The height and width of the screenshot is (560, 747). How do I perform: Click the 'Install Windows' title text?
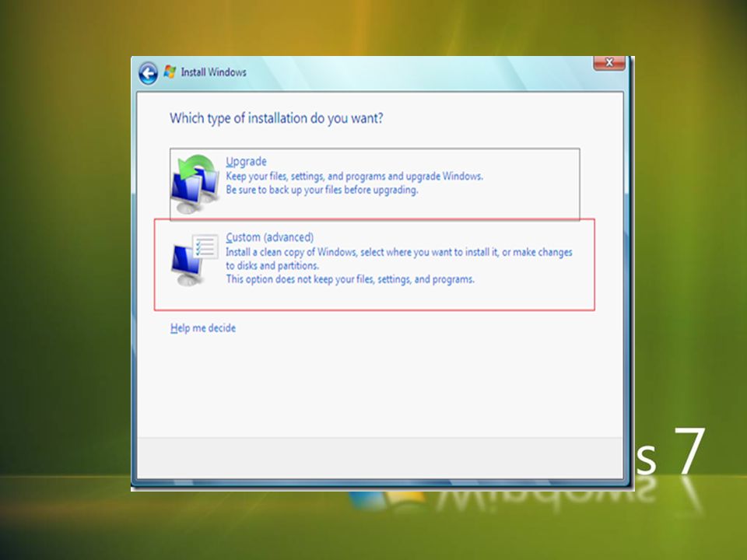pyautogui.click(x=213, y=72)
